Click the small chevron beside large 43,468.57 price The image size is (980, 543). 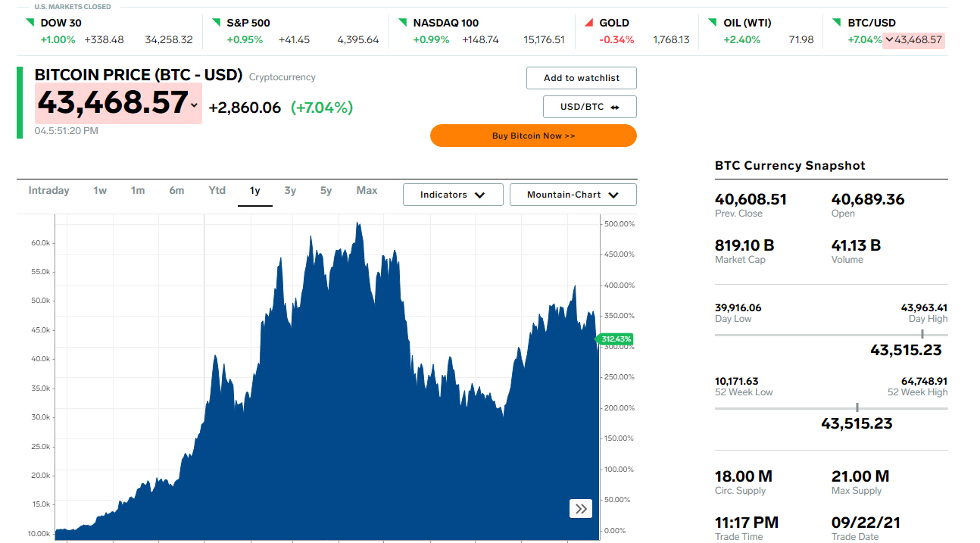195,105
